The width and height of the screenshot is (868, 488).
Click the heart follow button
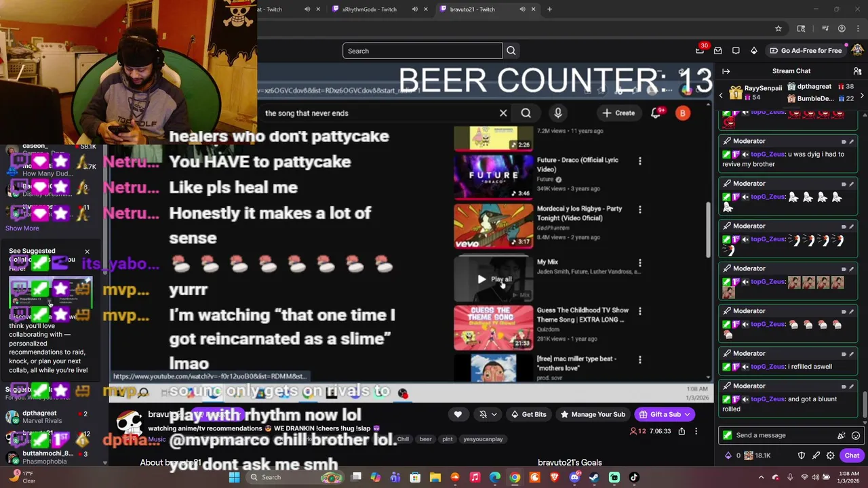pyautogui.click(x=458, y=414)
